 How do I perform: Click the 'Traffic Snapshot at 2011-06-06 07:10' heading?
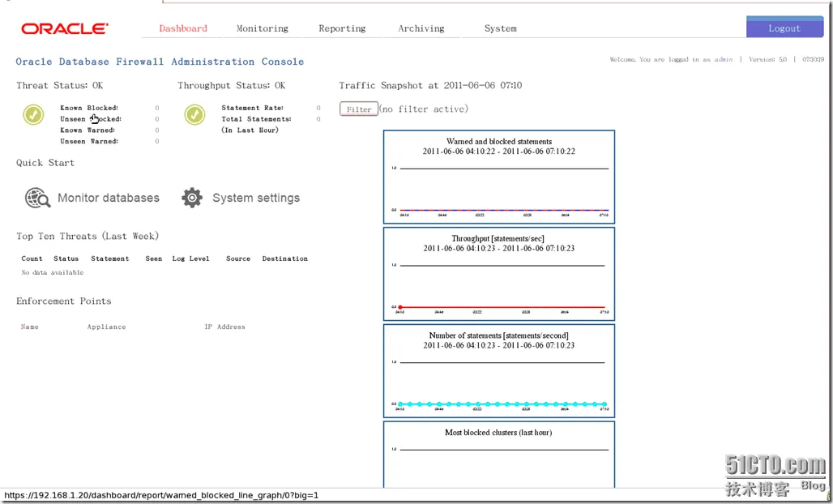point(431,86)
